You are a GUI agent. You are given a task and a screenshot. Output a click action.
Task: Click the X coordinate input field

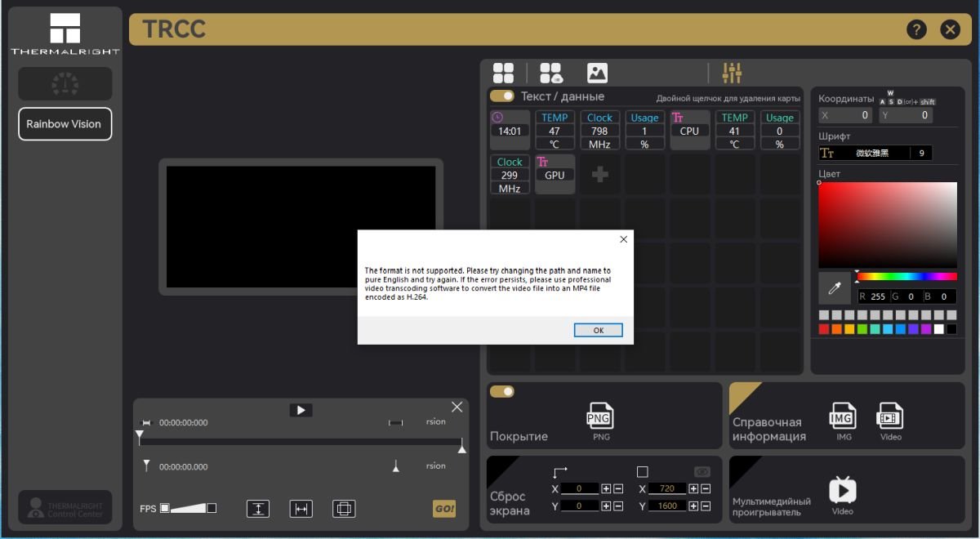[x=846, y=116]
